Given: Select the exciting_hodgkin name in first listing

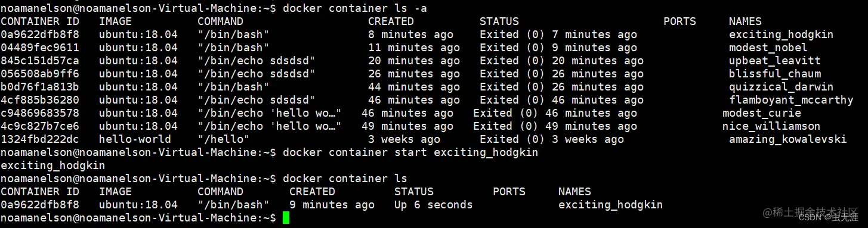Looking at the screenshot, I should (x=781, y=35).
